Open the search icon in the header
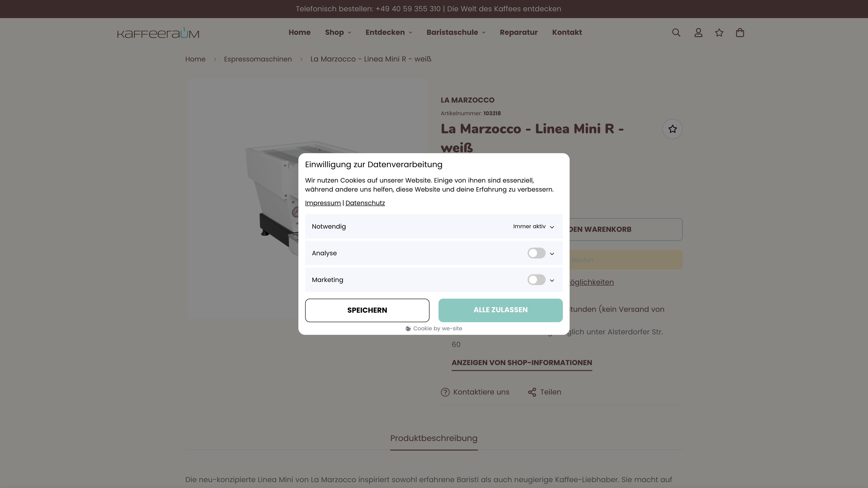Viewport: 868px width, 488px height. [x=676, y=32]
